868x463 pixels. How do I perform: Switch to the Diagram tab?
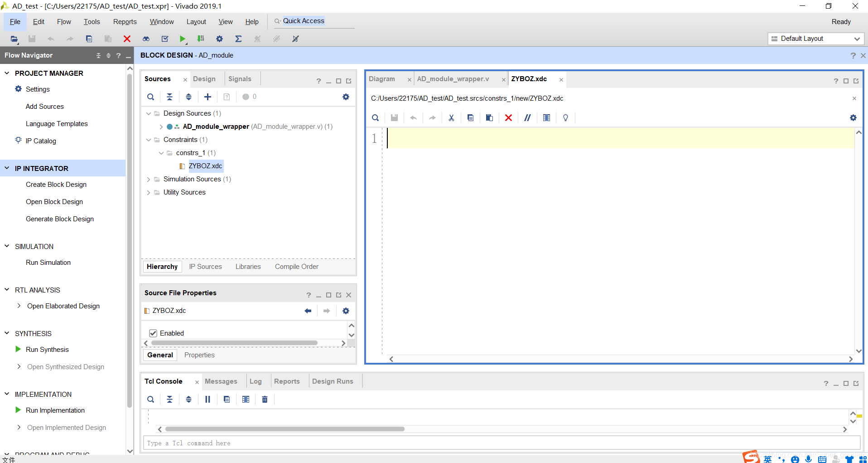[x=382, y=79]
